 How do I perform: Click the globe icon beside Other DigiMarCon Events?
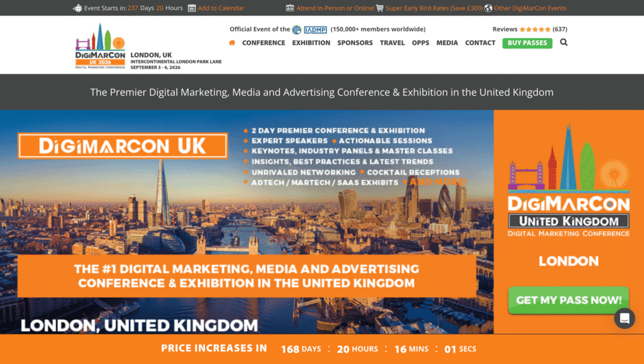click(489, 8)
